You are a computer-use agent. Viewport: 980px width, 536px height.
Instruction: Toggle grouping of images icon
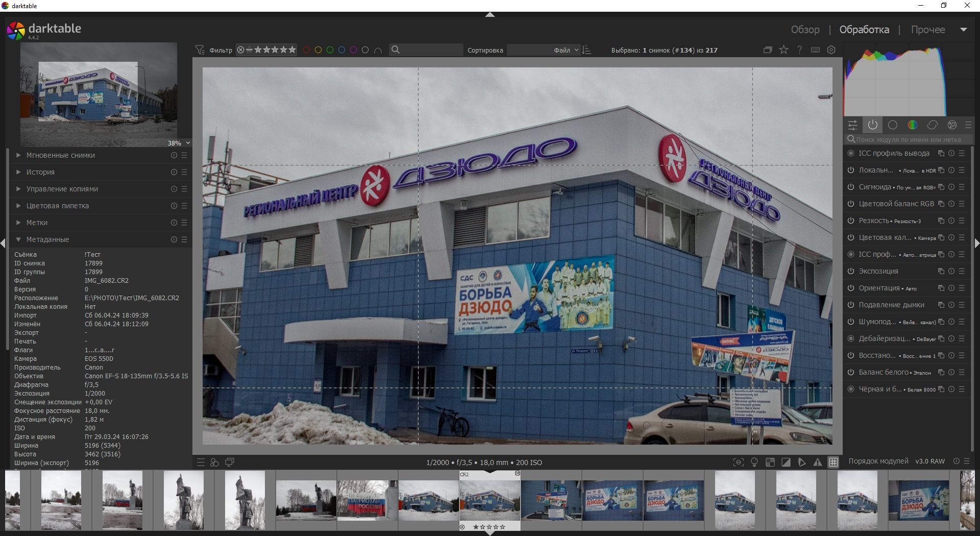(x=768, y=50)
